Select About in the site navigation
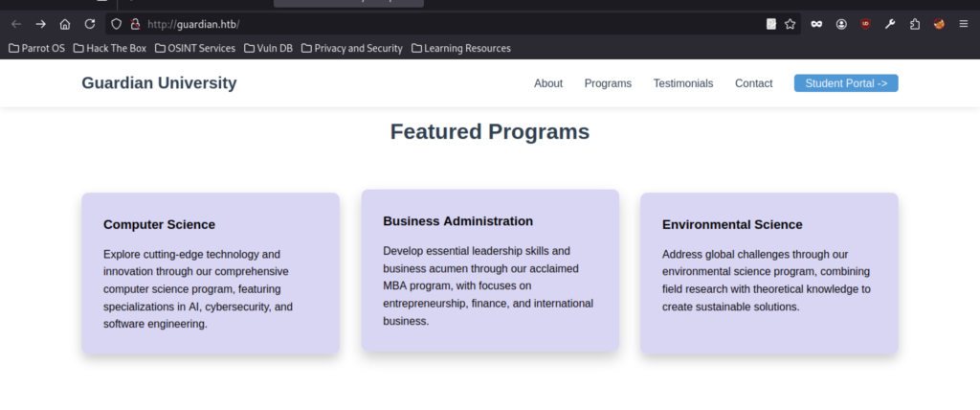The height and width of the screenshot is (410, 980). coord(548,83)
